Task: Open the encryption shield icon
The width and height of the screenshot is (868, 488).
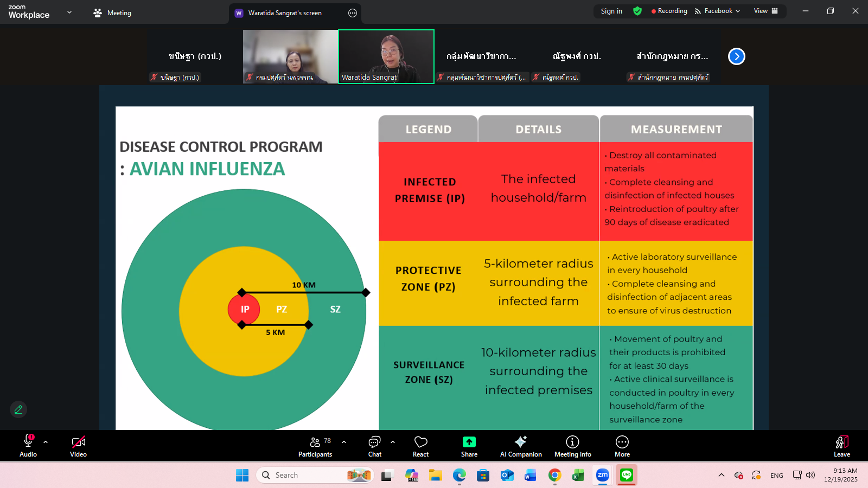Action: (x=637, y=11)
